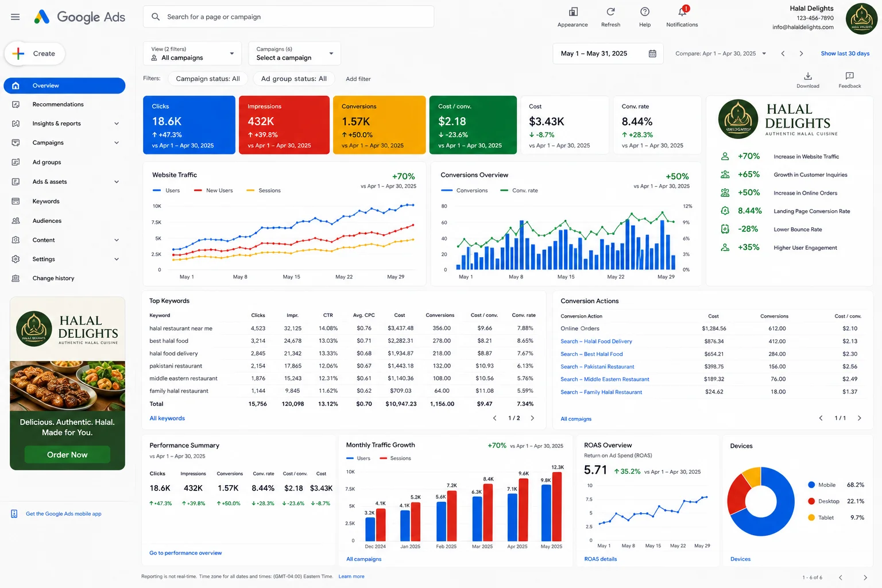Open the Notifications bell
The height and width of the screenshot is (588, 882).
click(x=682, y=12)
